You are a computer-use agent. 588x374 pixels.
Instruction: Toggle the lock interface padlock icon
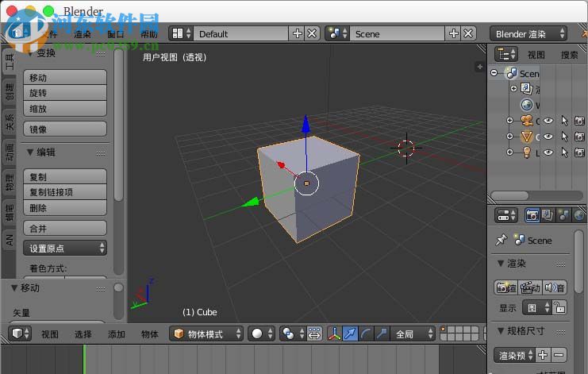point(559,307)
